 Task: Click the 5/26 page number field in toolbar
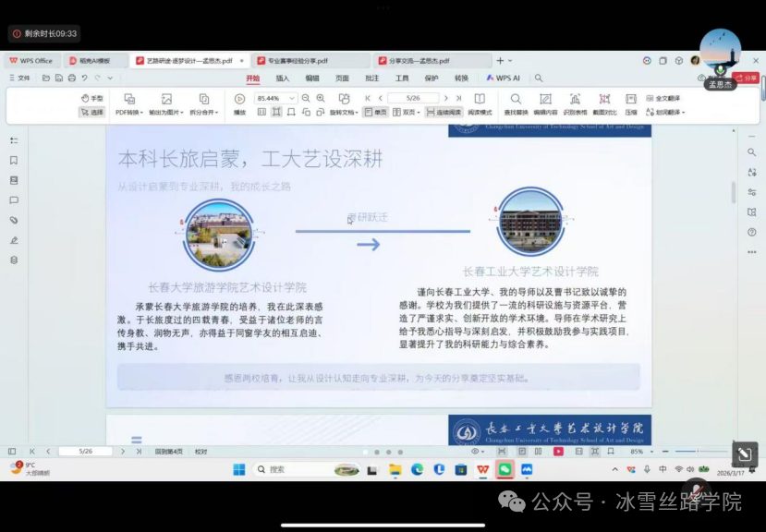pyautogui.click(x=412, y=98)
